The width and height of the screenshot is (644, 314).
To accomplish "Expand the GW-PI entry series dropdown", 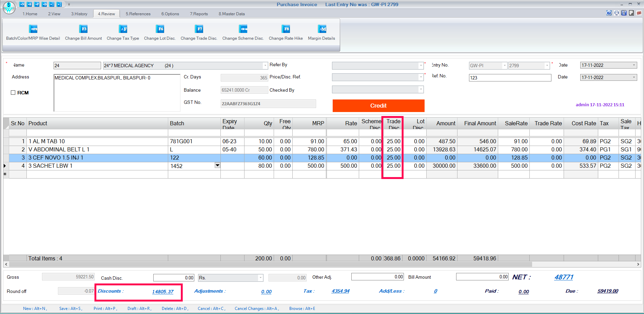I will pyautogui.click(x=504, y=66).
